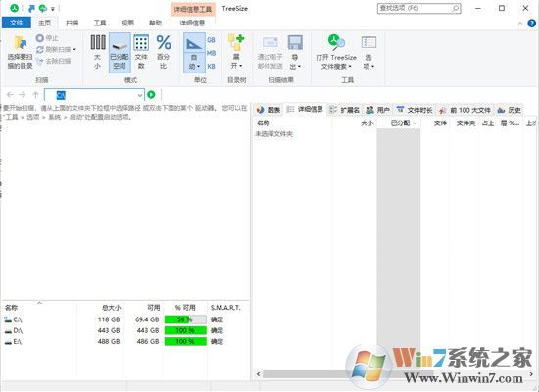Click the TreeSize app icon in title bar
The width and height of the screenshot is (539, 392).
(x=14, y=8)
